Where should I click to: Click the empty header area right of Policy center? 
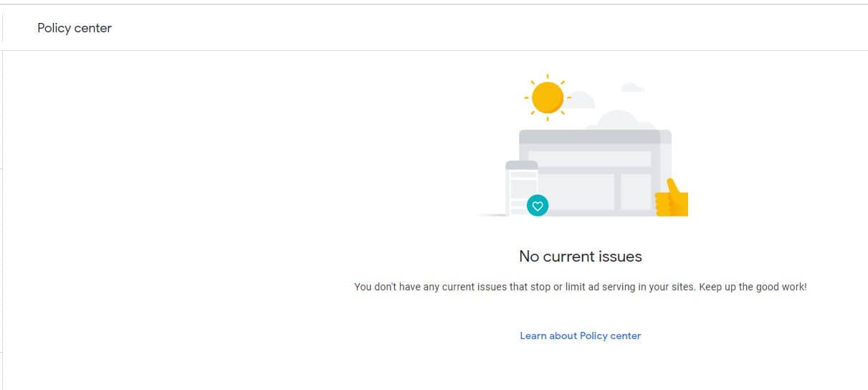pos(487,28)
